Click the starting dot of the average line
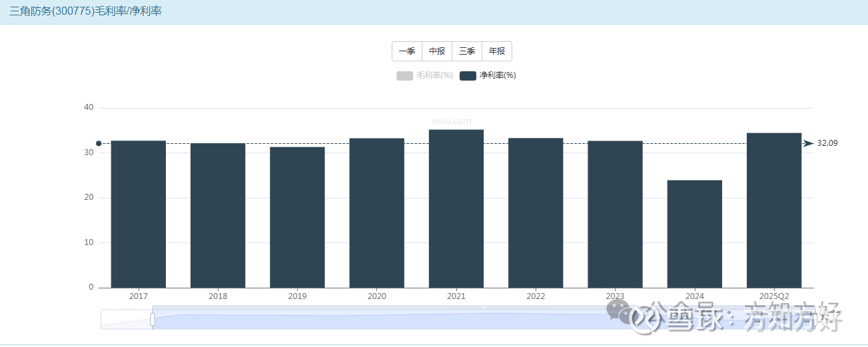 click(x=99, y=143)
